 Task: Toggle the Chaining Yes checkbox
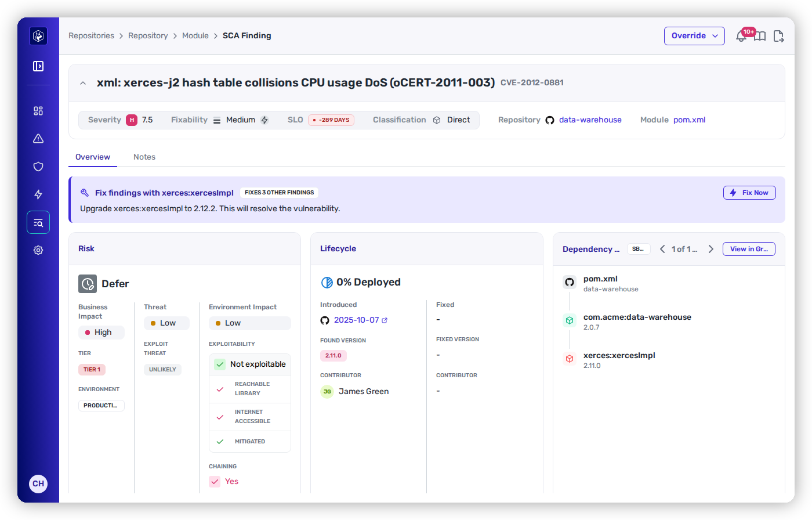point(215,482)
